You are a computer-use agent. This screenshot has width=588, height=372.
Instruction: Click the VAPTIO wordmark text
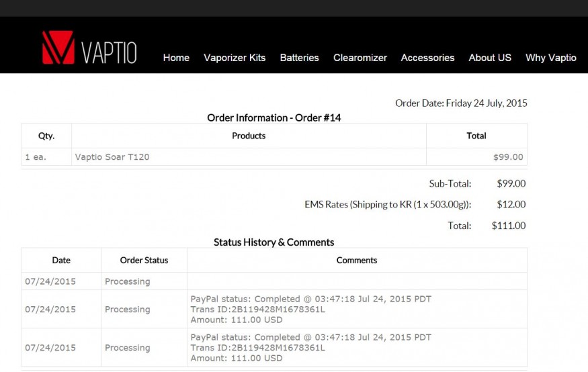click(109, 52)
